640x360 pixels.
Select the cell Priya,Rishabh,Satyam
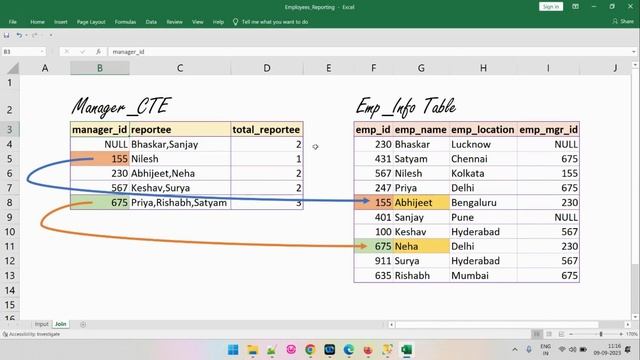click(x=180, y=202)
